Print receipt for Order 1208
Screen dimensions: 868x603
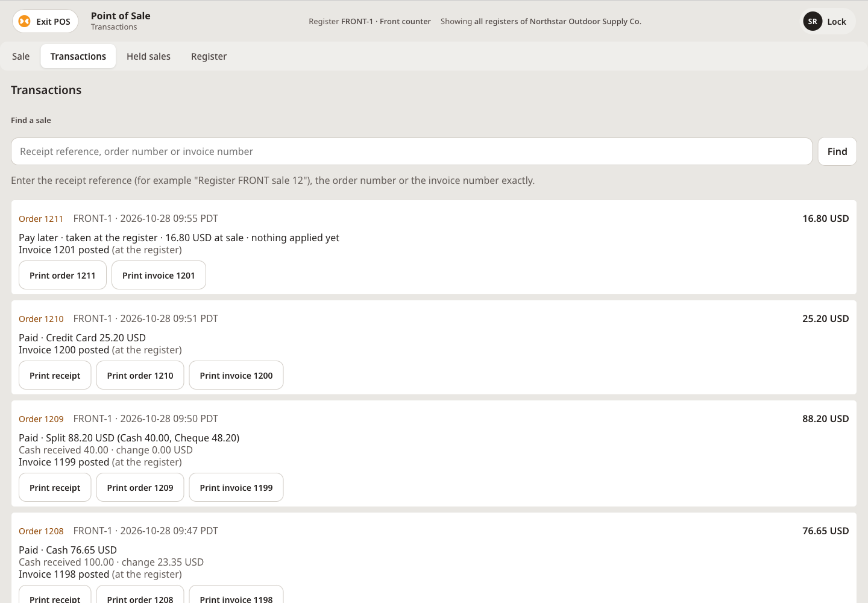(x=55, y=594)
